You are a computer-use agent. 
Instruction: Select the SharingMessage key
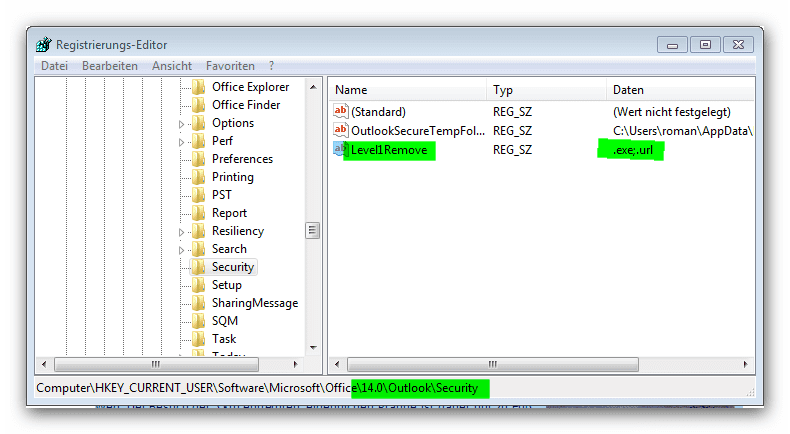tap(255, 303)
